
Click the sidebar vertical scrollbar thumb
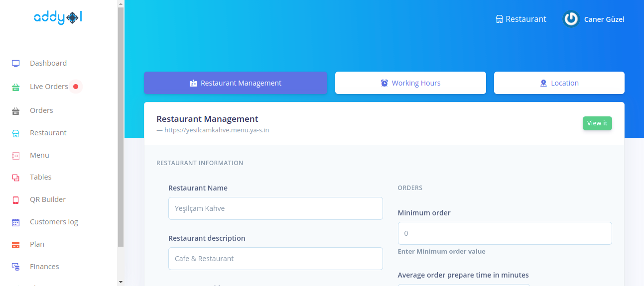[121, 127]
